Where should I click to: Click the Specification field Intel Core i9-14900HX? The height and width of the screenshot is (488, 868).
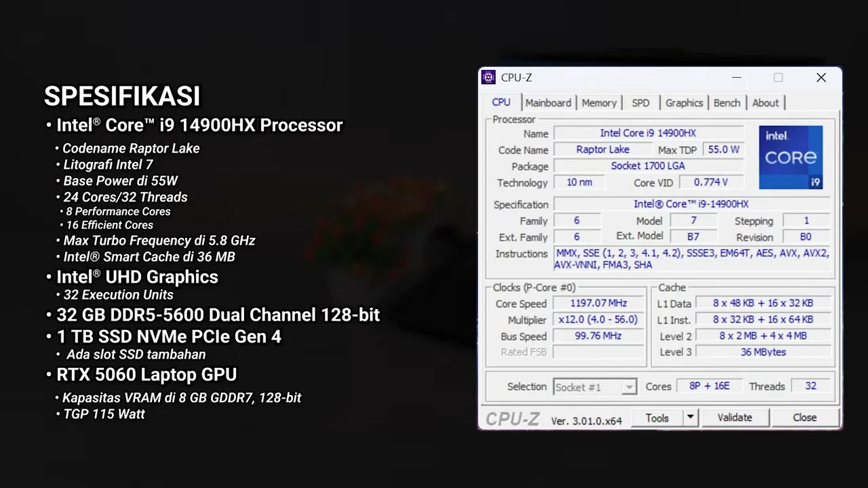click(x=692, y=204)
